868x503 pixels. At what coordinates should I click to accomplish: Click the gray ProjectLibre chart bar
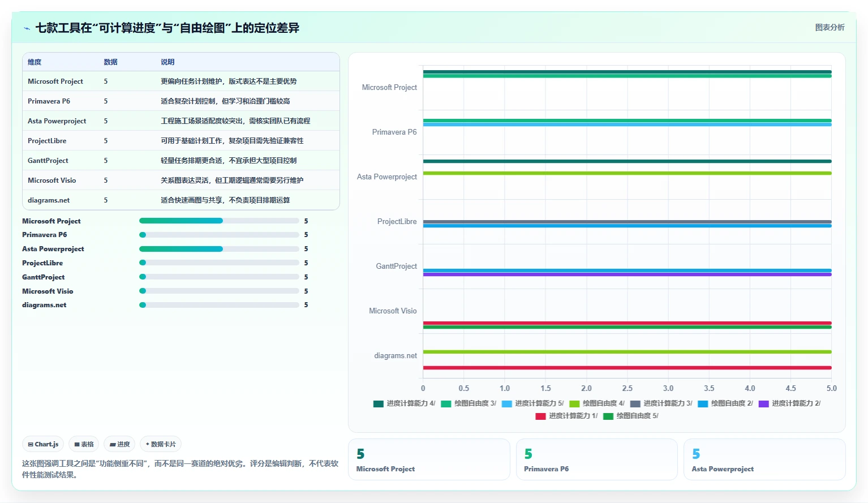pyautogui.click(x=627, y=222)
